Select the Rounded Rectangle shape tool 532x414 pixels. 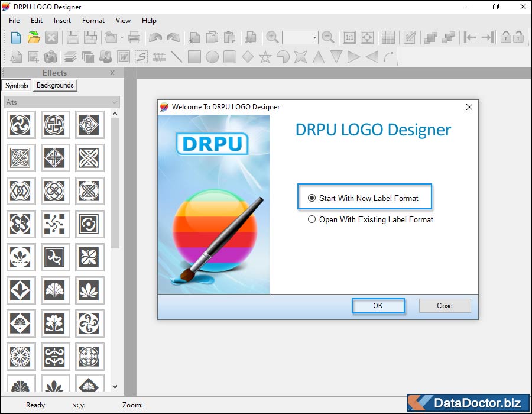230,57
